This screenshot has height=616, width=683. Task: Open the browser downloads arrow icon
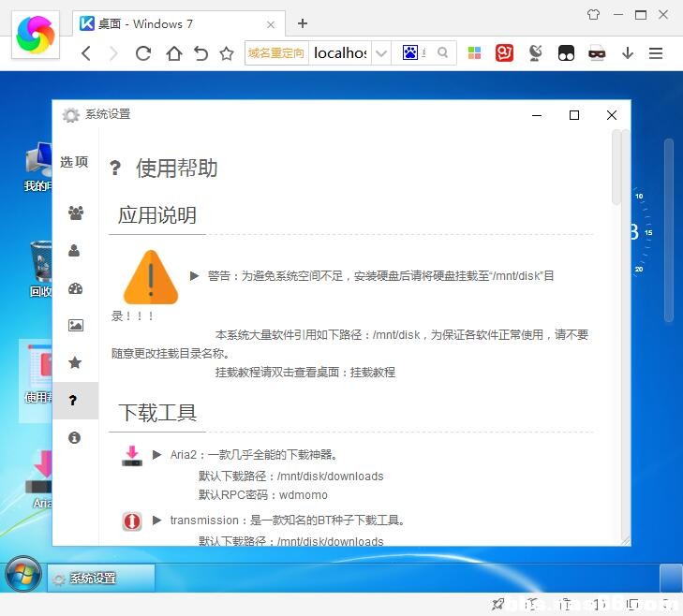coord(627,53)
